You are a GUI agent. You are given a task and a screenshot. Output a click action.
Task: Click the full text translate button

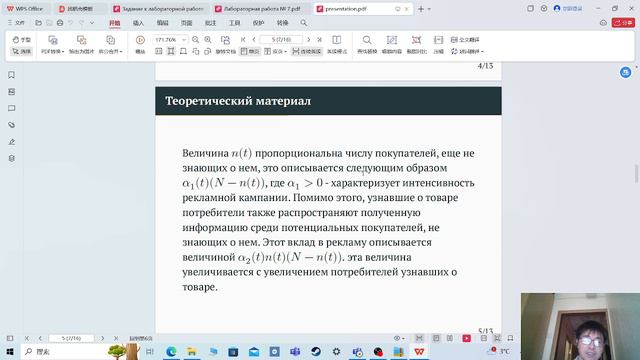(x=465, y=40)
